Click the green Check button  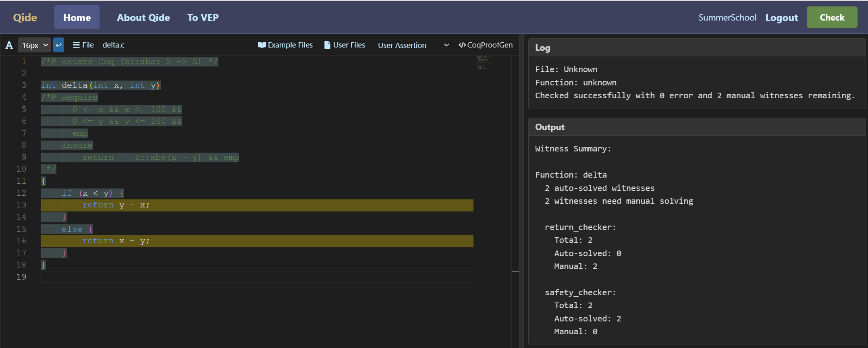coord(832,17)
